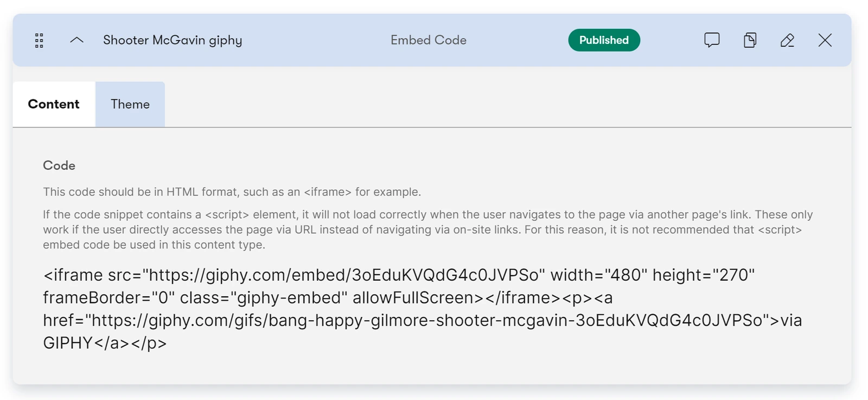This screenshot has width=868, height=400.
Task: Click empty header area beside Published
Action: pos(672,40)
